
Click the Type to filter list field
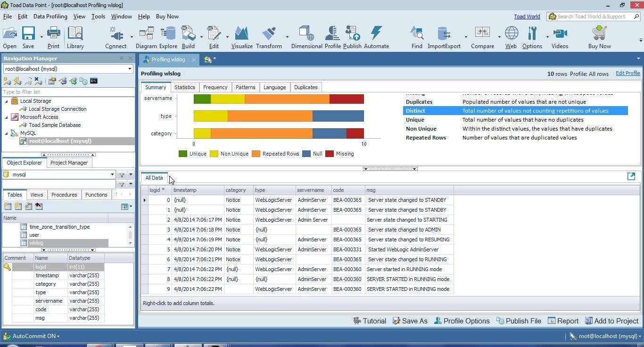(68, 92)
